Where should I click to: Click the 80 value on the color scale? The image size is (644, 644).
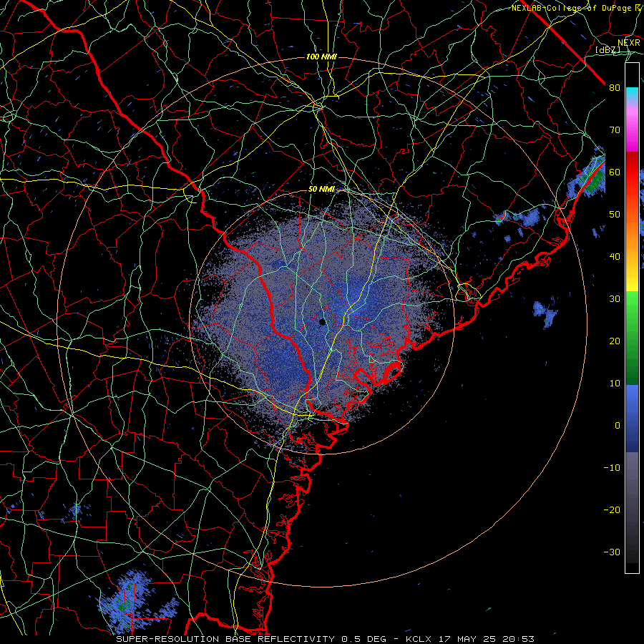pyautogui.click(x=615, y=88)
